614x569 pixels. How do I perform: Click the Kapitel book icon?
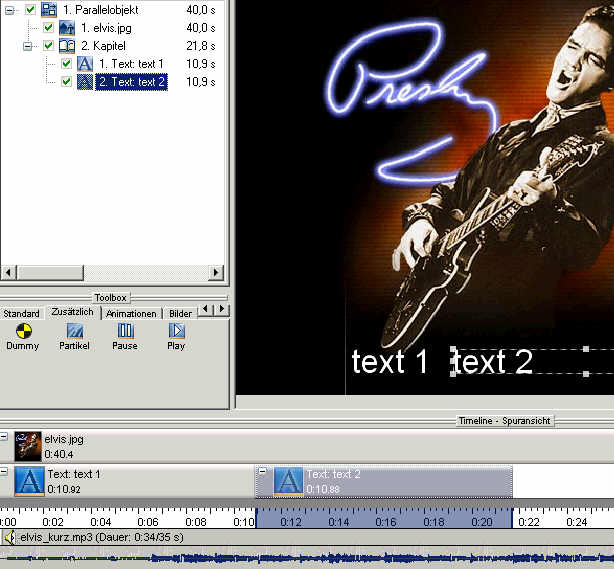66,46
